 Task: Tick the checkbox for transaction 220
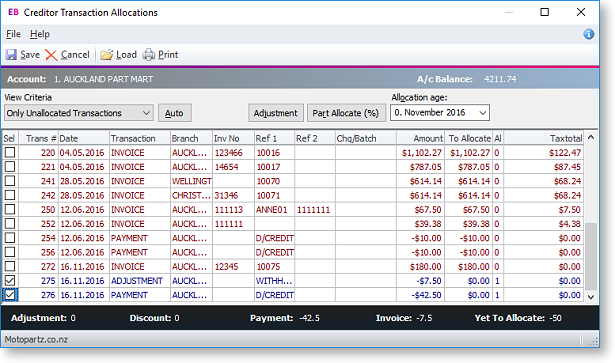10,152
